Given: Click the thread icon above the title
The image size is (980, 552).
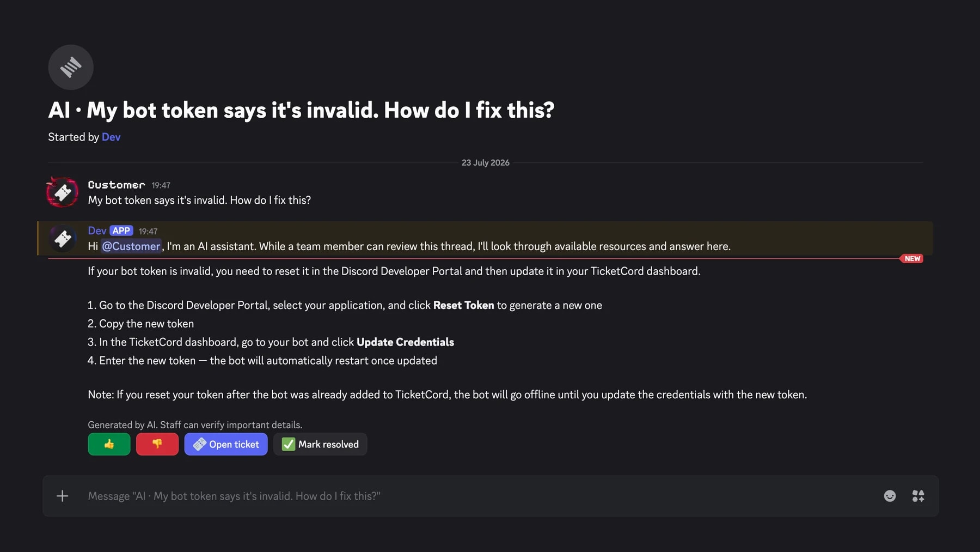Looking at the screenshot, I should [x=71, y=68].
